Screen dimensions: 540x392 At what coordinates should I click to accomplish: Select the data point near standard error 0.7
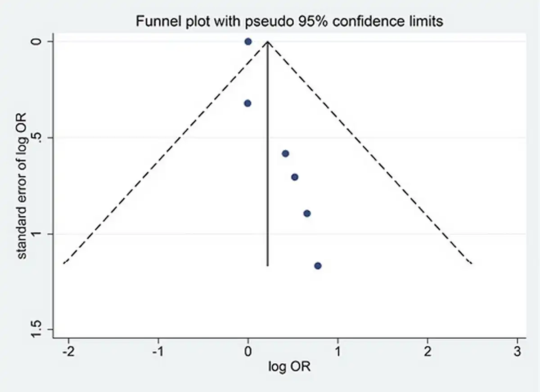click(x=295, y=177)
